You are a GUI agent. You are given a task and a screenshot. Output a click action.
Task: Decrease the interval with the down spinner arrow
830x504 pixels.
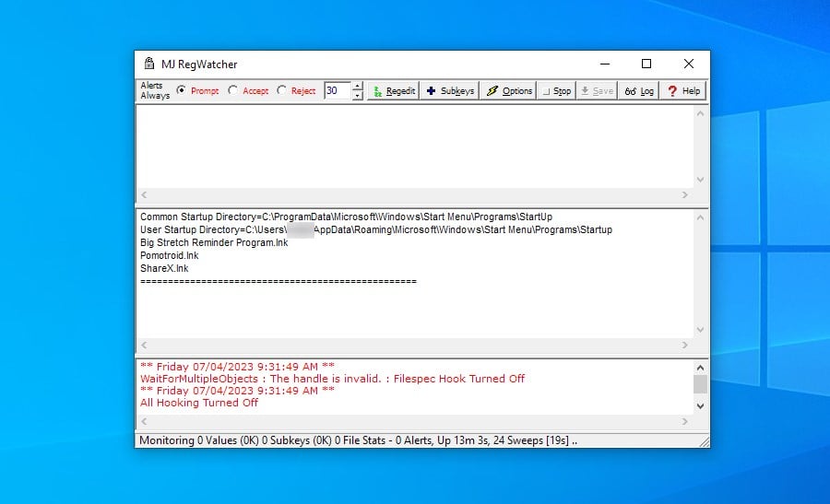[357, 95]
